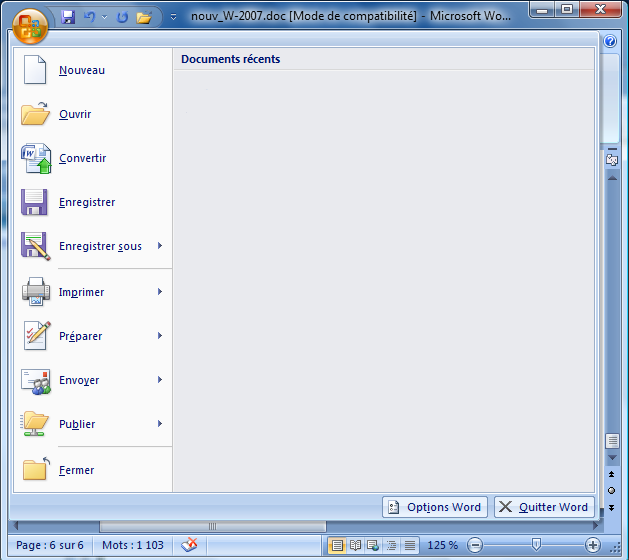629x560 pixels.
Task: Click the Previous Page double-arrow button
Action: [x=611, y=474]
